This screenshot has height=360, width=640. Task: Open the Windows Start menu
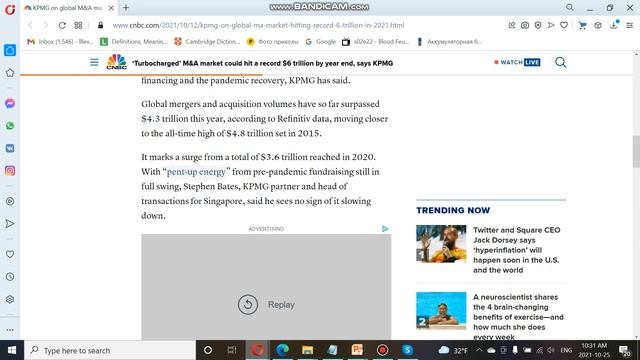coord(12,350)
